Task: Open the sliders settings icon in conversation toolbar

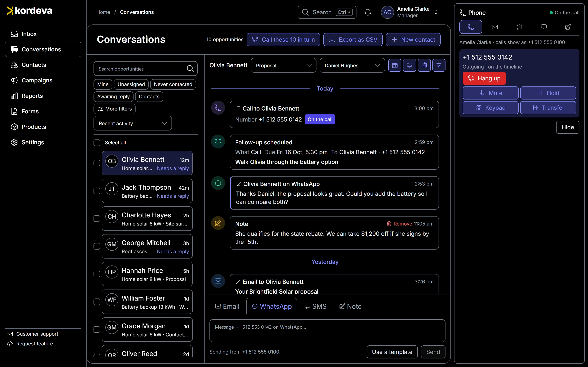Action: tap(439, 65)
